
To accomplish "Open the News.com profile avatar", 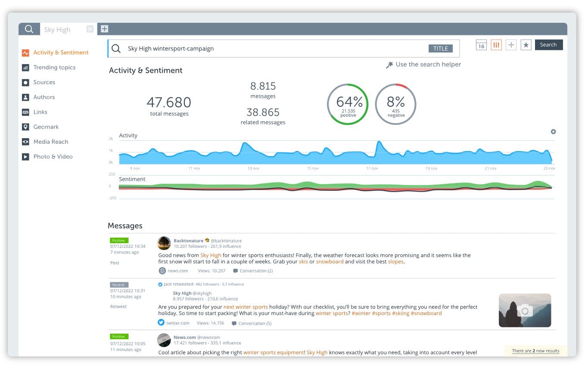I will (x=164, y=340).
